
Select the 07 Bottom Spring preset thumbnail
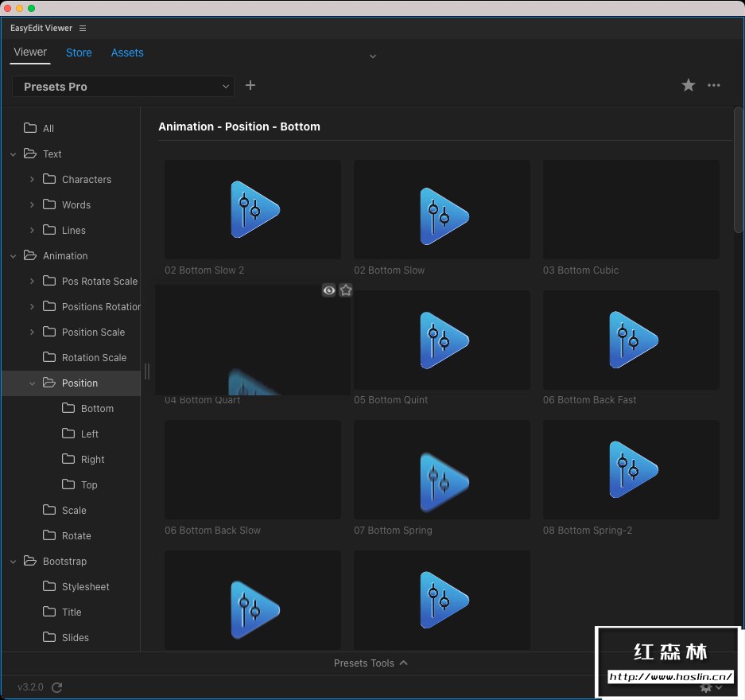pos(442,470)
